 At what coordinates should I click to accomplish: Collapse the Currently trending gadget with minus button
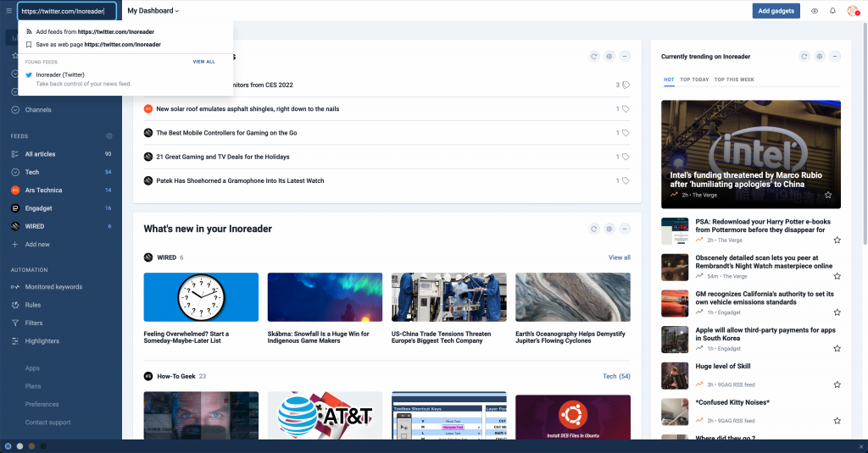[x=835, y=57]
